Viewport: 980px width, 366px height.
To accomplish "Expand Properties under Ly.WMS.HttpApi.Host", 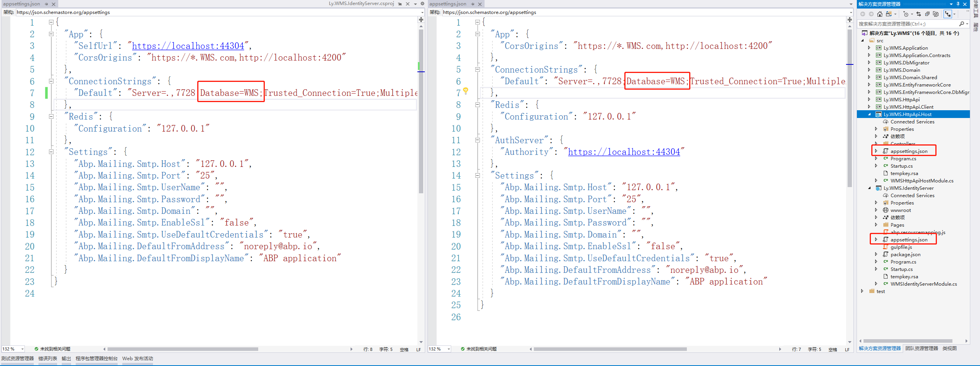I will point(876,129).
